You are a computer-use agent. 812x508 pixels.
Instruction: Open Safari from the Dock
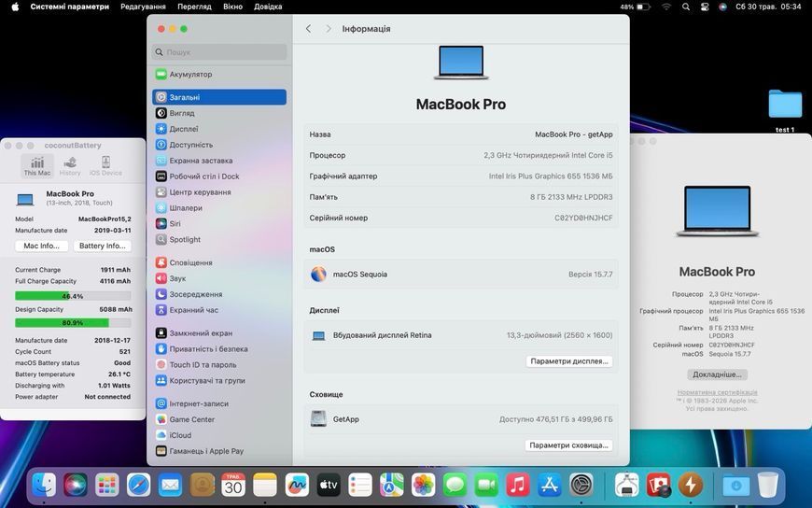click(x=139, y=486)
